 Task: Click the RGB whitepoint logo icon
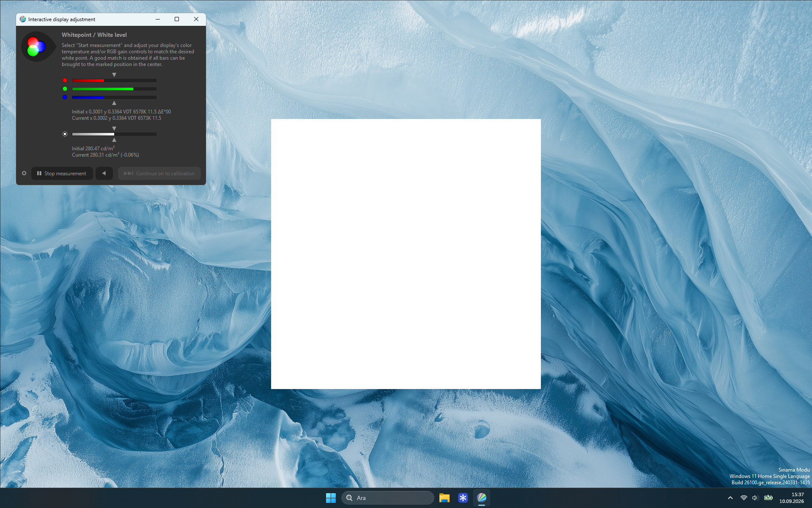(38, 47)
